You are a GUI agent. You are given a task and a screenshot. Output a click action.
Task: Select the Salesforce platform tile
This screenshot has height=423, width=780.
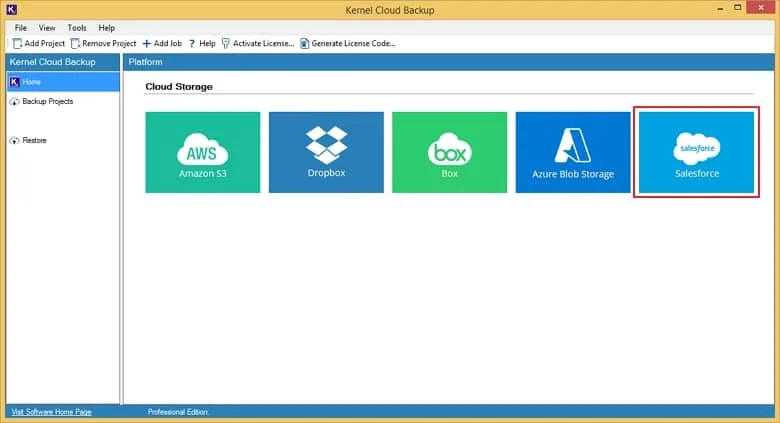(696, 152)
